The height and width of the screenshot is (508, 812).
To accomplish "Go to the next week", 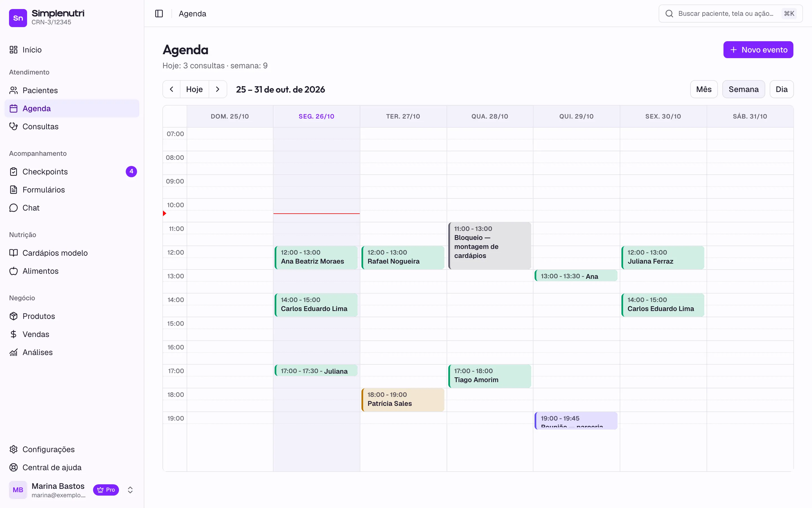I will [x=218, y=89].
